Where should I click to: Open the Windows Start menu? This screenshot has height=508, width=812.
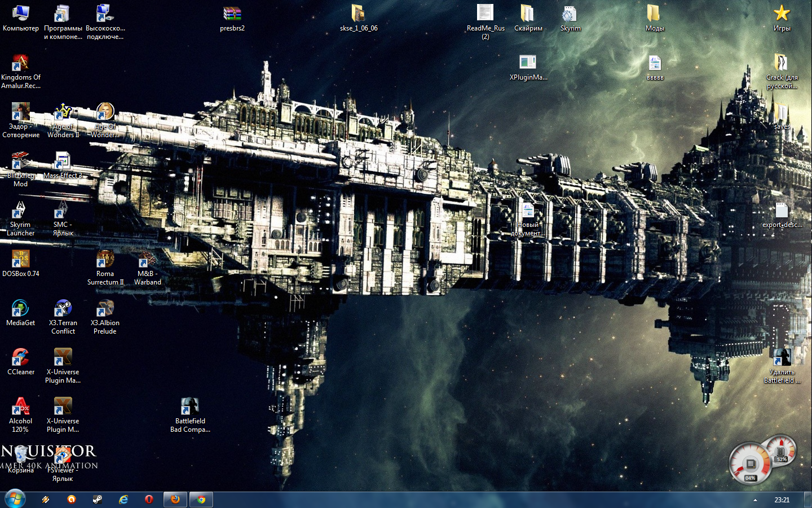pyautogui.click(x=15, y=499)
